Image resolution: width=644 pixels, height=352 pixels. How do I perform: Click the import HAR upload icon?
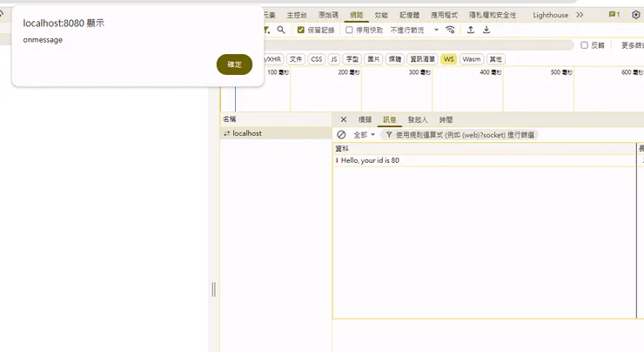point(471,30)
